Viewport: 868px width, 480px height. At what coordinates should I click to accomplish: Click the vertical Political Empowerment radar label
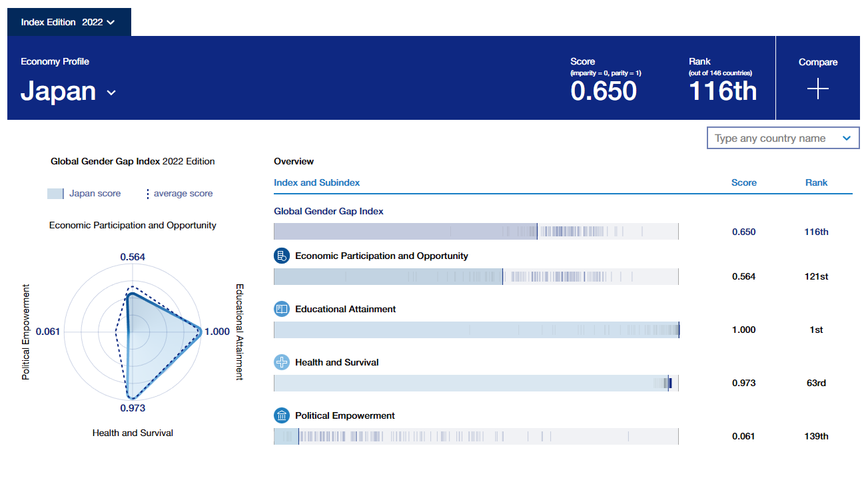point(26,332)
